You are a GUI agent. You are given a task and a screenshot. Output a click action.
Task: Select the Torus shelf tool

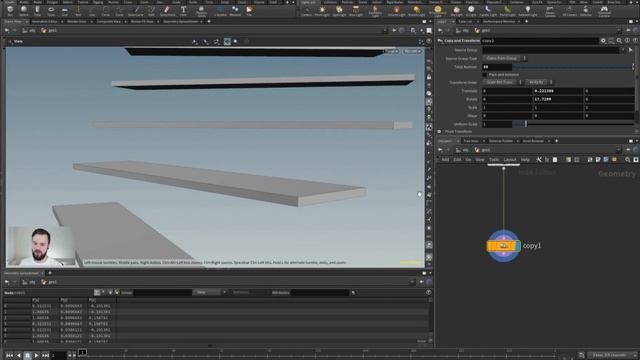(x=51, y=11)
